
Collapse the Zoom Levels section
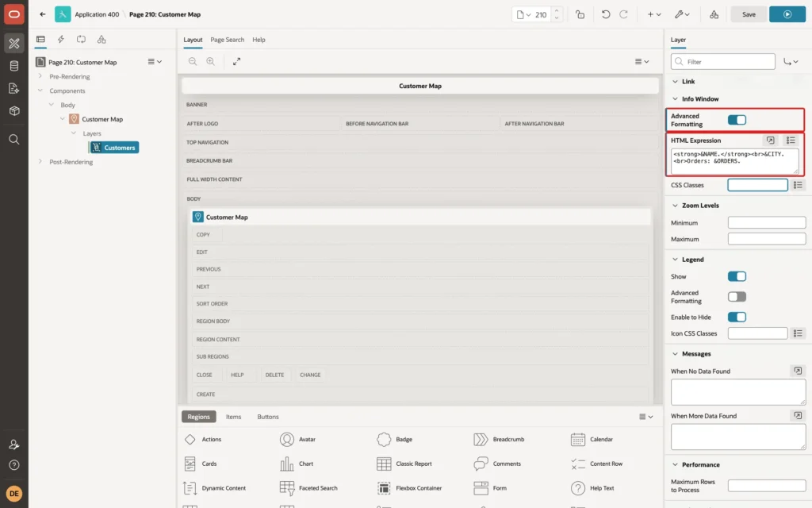[675, 206]
